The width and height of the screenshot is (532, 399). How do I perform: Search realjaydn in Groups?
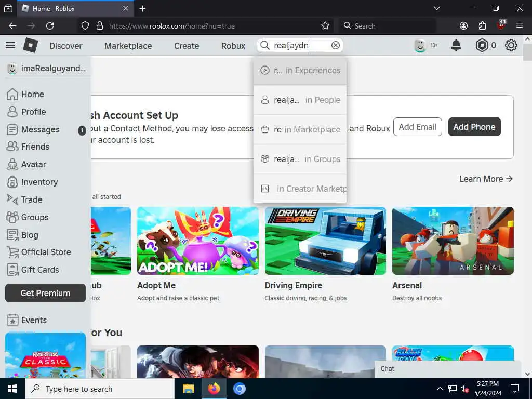[x=300, y=159]
